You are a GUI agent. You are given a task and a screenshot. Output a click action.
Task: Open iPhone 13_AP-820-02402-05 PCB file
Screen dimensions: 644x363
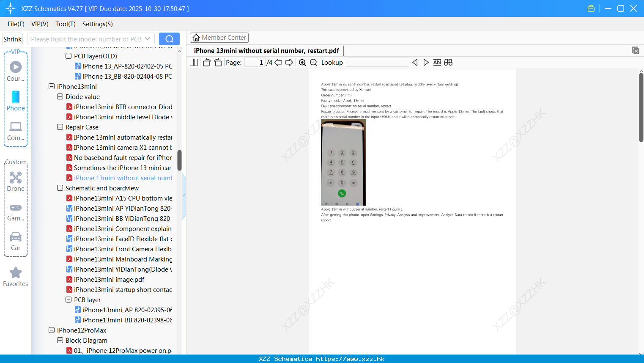click(x=123, y=66)
